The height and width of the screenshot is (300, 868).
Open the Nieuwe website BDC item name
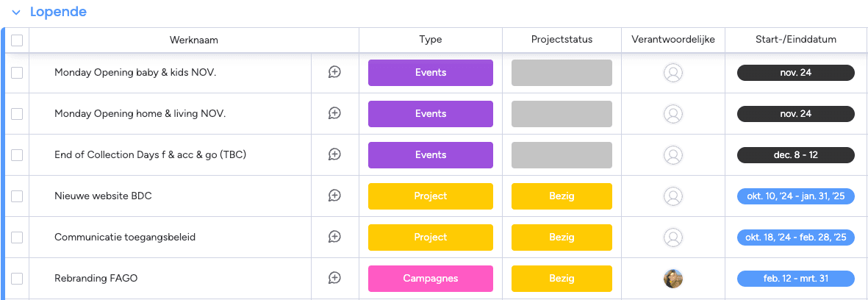click(103, 196)
